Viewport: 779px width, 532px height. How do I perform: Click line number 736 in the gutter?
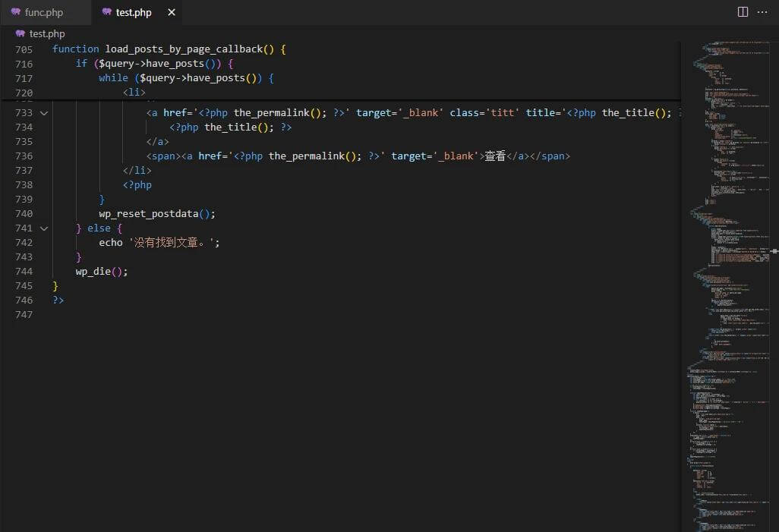[24, 156]
